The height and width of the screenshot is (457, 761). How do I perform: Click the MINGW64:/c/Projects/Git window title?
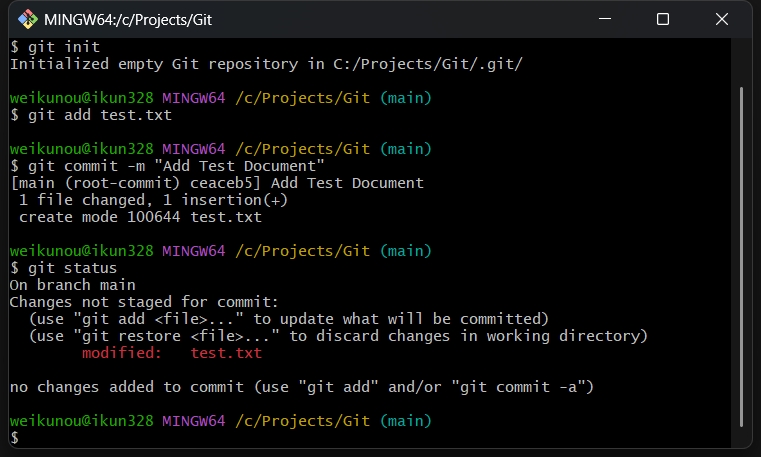[128, 20]
